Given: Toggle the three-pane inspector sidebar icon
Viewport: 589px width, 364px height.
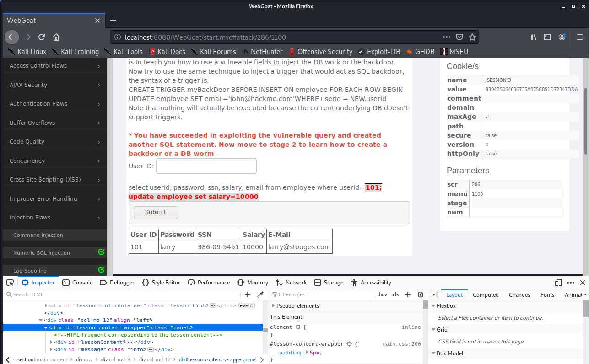Looking at the screenshot, I should coord(435,294).
